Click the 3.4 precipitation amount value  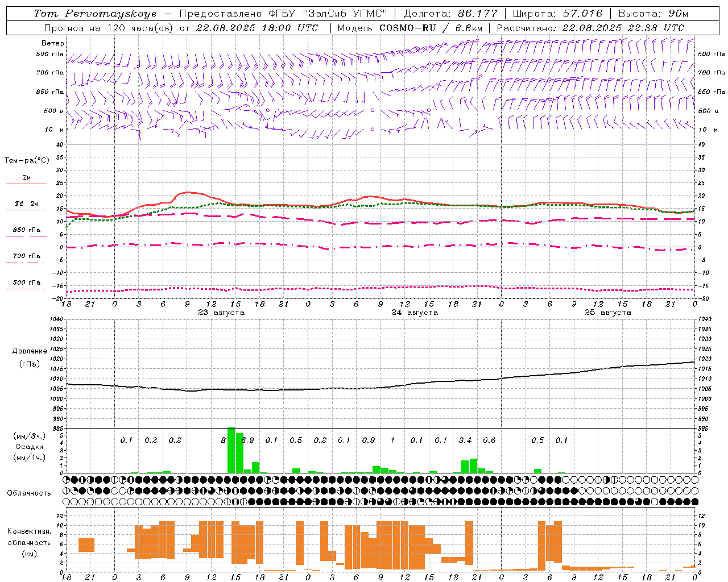tap(465, 440)
